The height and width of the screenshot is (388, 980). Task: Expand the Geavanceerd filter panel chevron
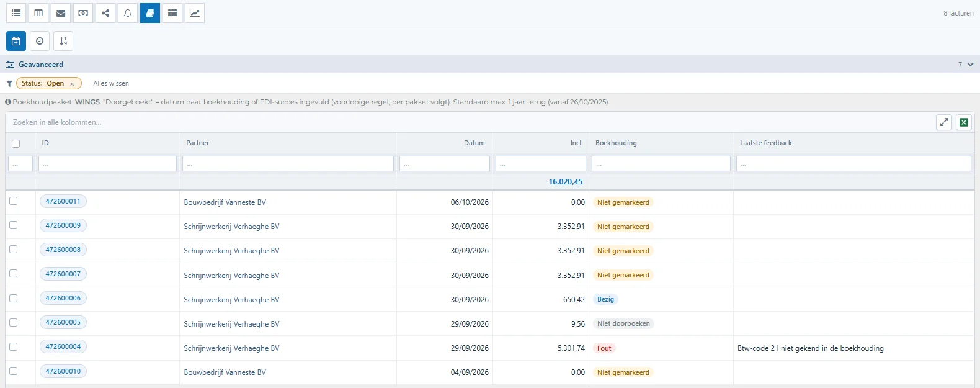[x=970, y=65]
